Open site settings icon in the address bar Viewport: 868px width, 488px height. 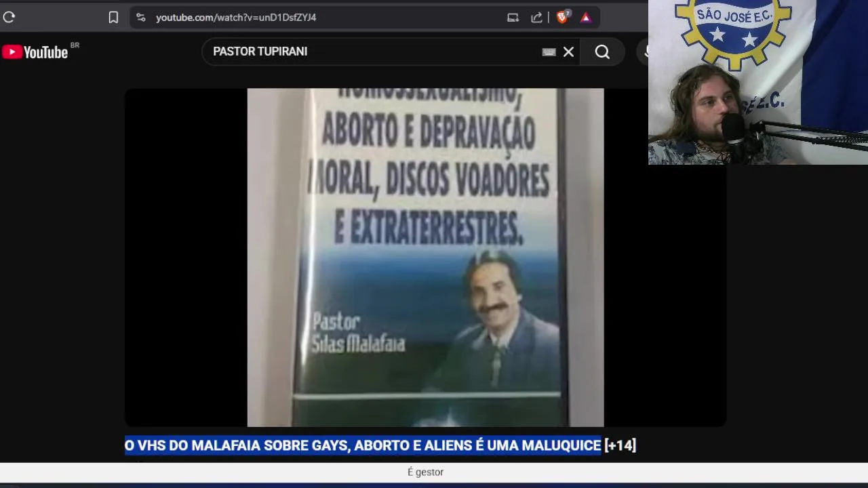[x=140, y=18]
